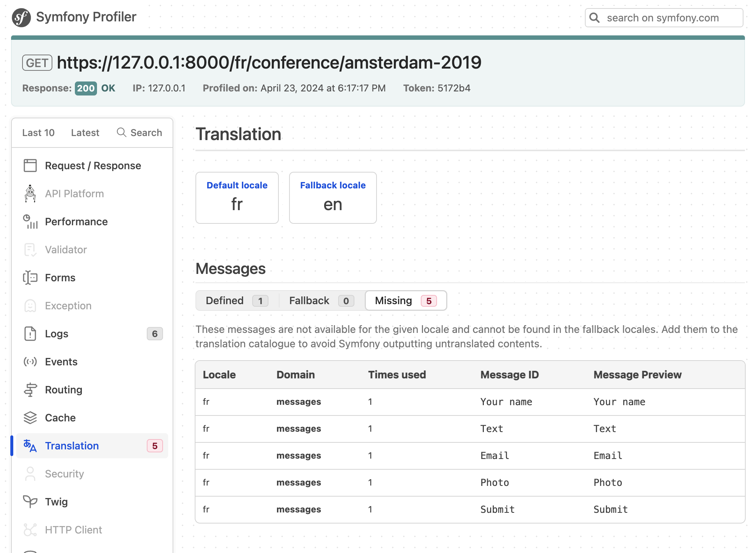Open the Performance panel chart icon
756x553 pixels.
click(x=30, y=222)
